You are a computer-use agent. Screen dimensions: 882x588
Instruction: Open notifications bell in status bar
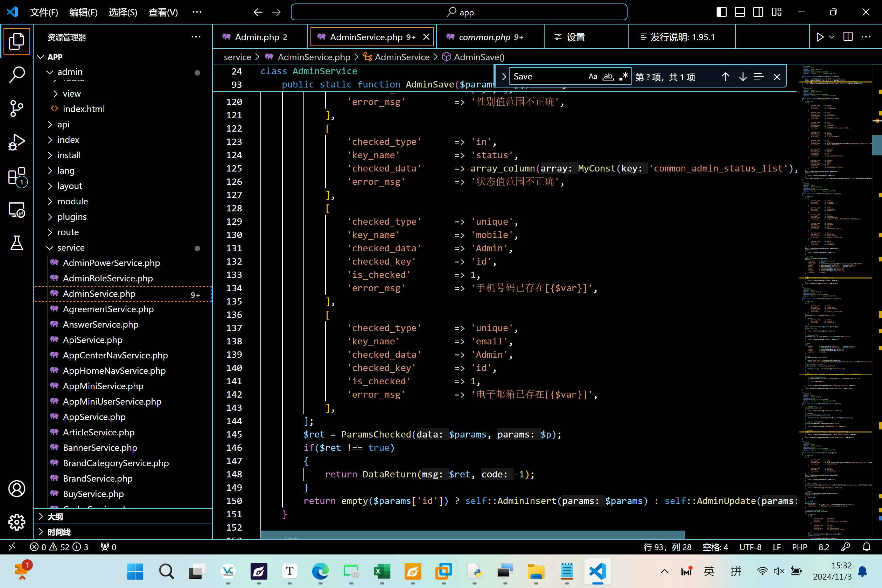click(x=866, y=547)
